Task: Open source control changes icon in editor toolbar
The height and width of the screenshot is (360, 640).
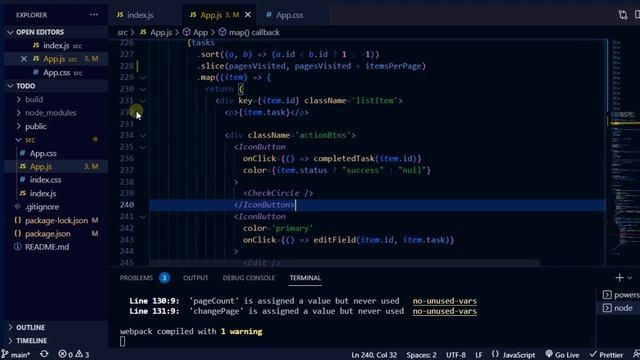Action: coord(622,15)
